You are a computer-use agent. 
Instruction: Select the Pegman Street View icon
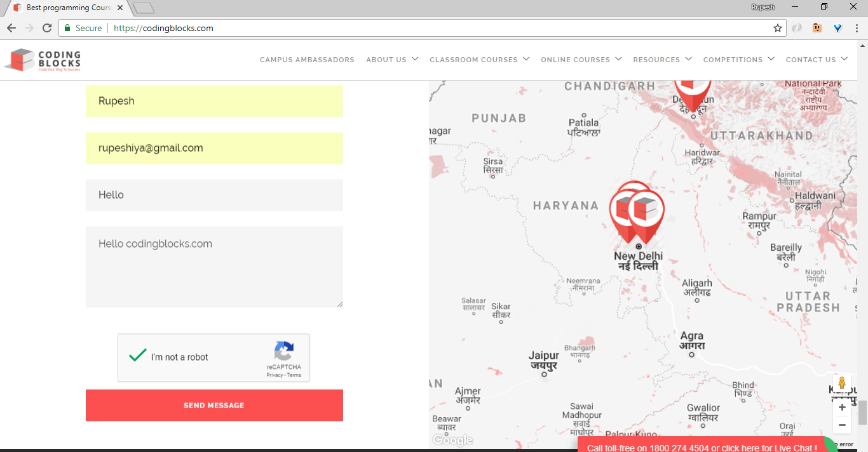(x=841, y=383)
